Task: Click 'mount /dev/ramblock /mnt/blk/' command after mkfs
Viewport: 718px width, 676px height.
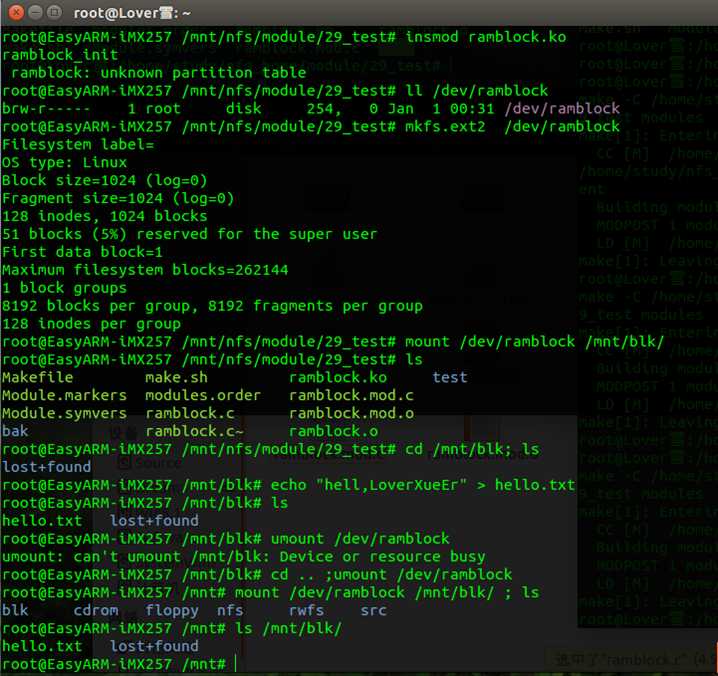Action: [x=535, y=342]
